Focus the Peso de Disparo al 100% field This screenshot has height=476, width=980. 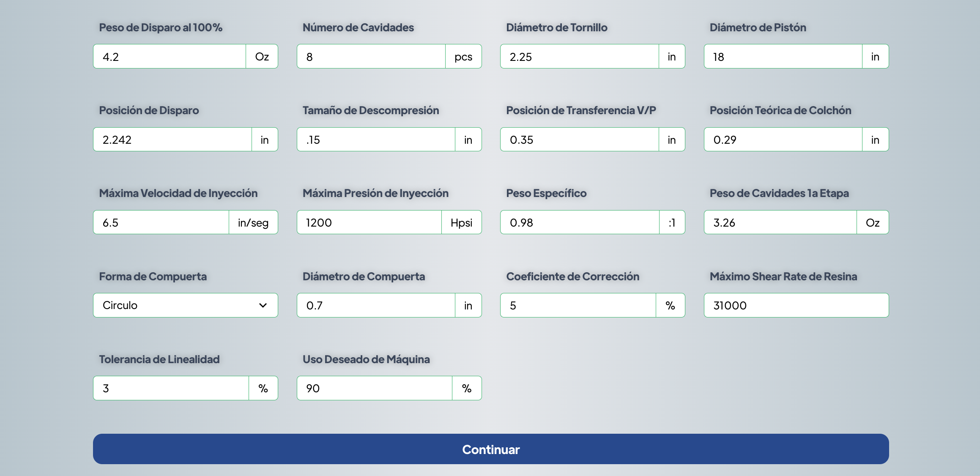(170, 57)
